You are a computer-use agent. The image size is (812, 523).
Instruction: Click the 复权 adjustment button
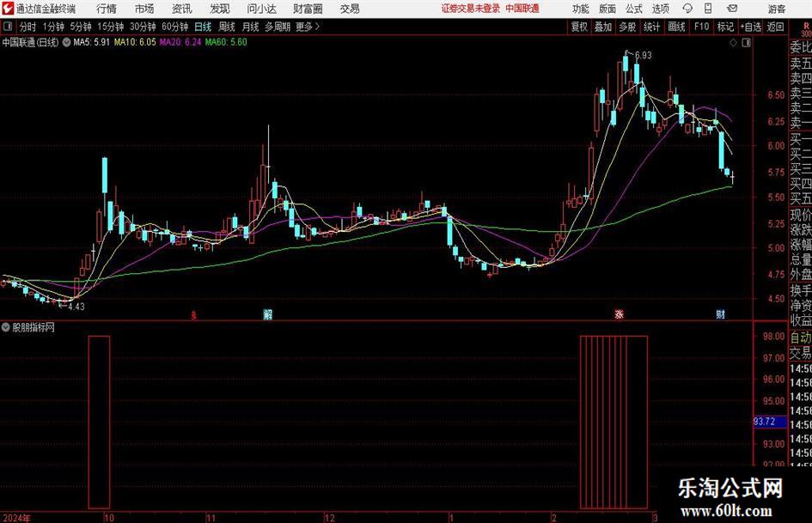pos(579,27)
